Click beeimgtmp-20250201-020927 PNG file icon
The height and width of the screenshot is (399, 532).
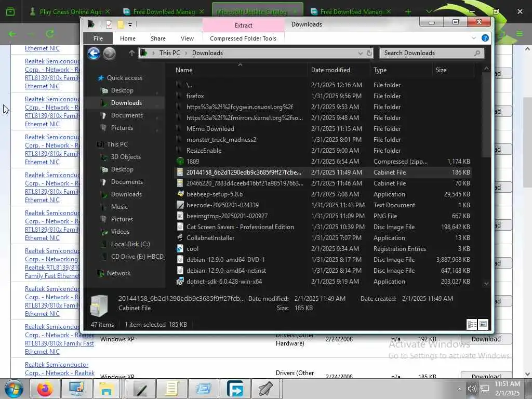pyautogui.click(x=180, y=216)
